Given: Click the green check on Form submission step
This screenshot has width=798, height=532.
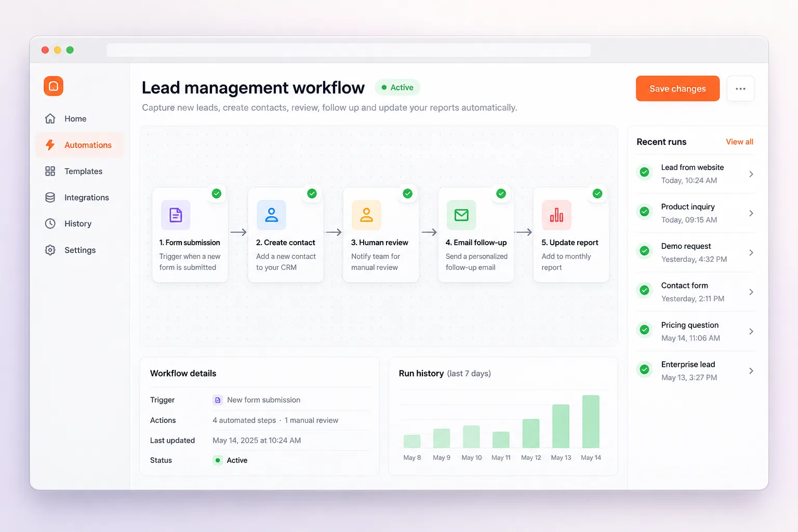Looking at the screenshot, I should (x=217, y=193).
